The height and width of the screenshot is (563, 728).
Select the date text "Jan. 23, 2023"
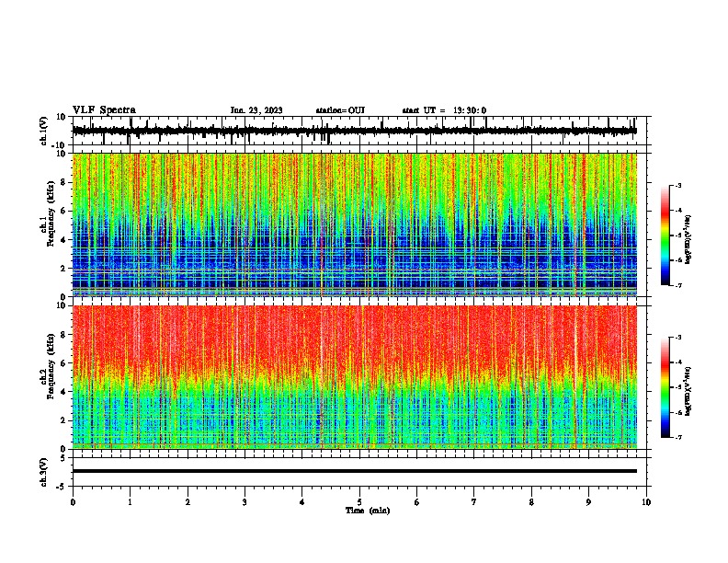click(256, 110)
